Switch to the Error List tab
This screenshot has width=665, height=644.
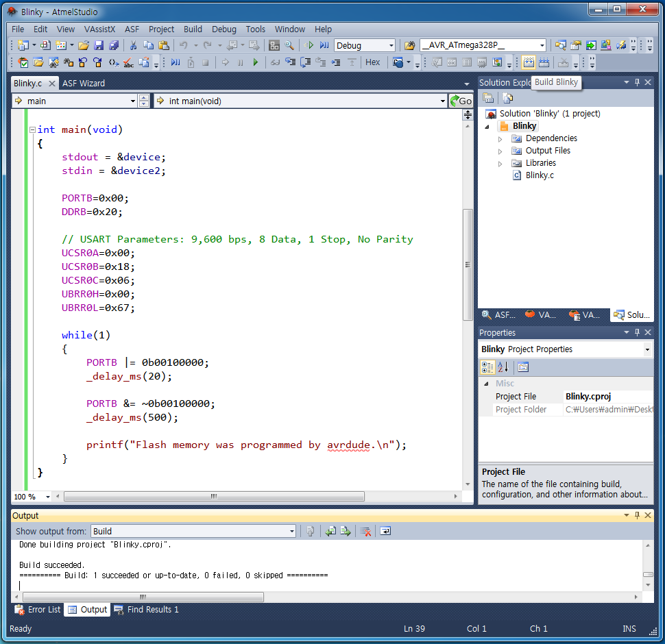click(38, 610)
